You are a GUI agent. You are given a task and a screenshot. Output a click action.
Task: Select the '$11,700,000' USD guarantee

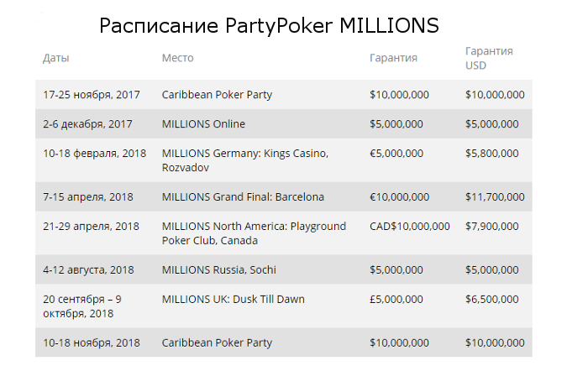tap(495, 197)
